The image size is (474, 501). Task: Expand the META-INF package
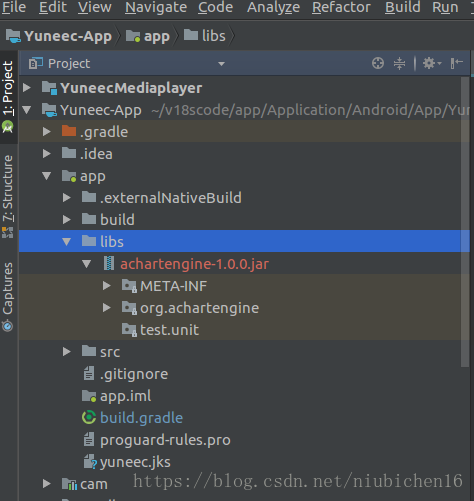click(x=107, y=286)
